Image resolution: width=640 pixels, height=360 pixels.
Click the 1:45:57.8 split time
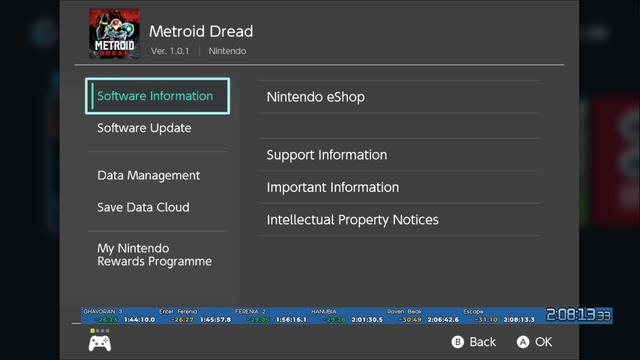point(216,320)
